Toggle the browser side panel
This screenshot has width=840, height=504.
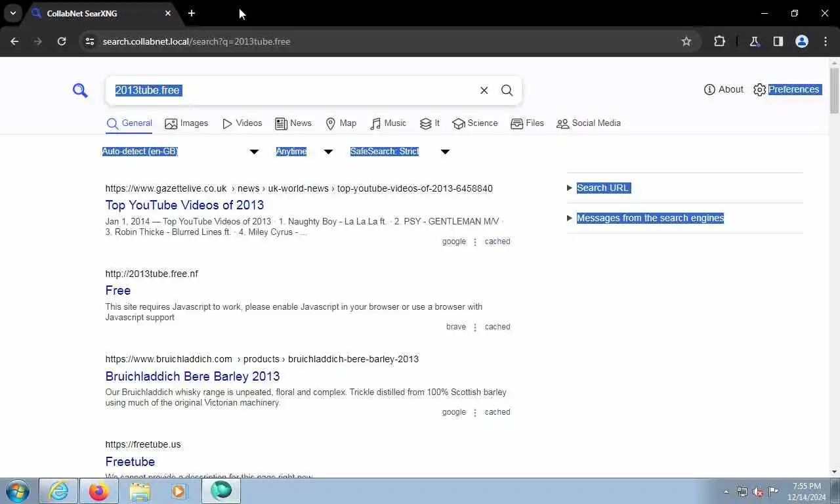click(778, 41)
